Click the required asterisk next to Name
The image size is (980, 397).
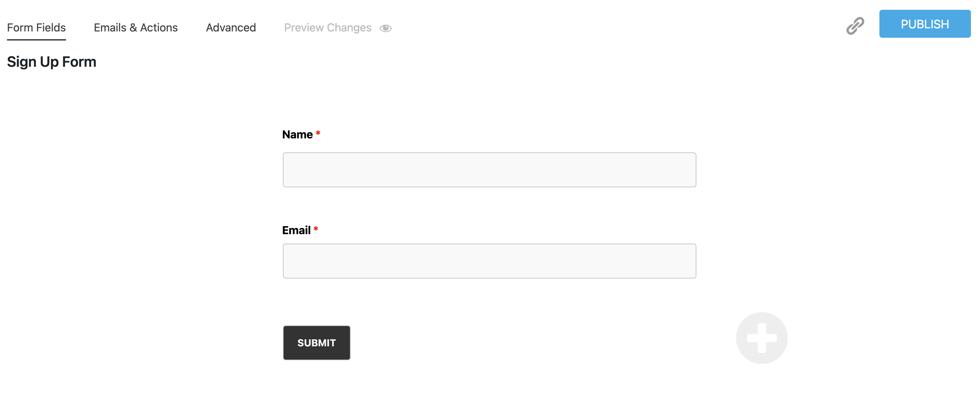point(318,133)
